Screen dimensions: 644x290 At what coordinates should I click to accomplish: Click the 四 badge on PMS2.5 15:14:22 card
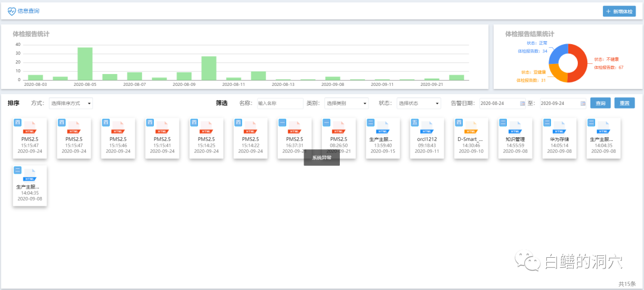pyautogui.click(x=238, y=122)
